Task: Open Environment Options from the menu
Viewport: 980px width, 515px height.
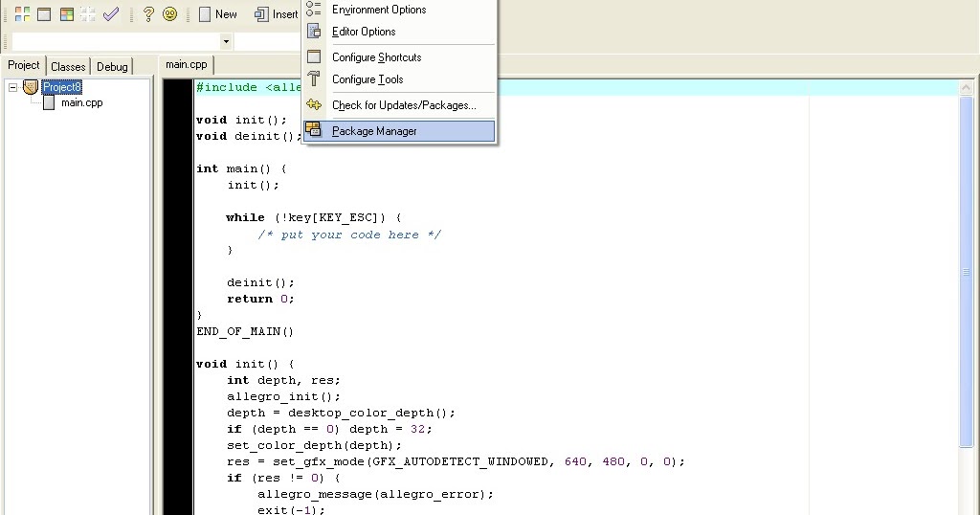Action: 379,10
